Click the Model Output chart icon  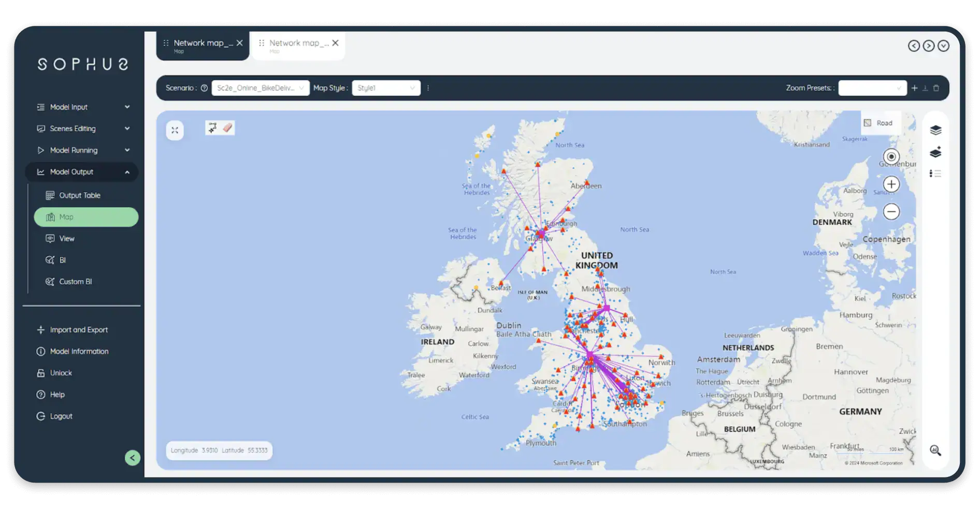point(40,172)
